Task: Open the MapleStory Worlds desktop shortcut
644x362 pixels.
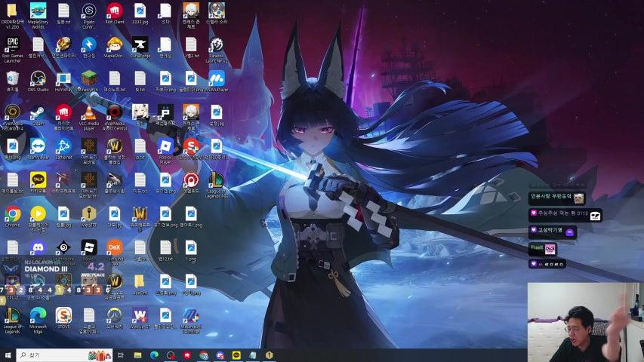Action: pyautogui.click(x=38, y=11)
